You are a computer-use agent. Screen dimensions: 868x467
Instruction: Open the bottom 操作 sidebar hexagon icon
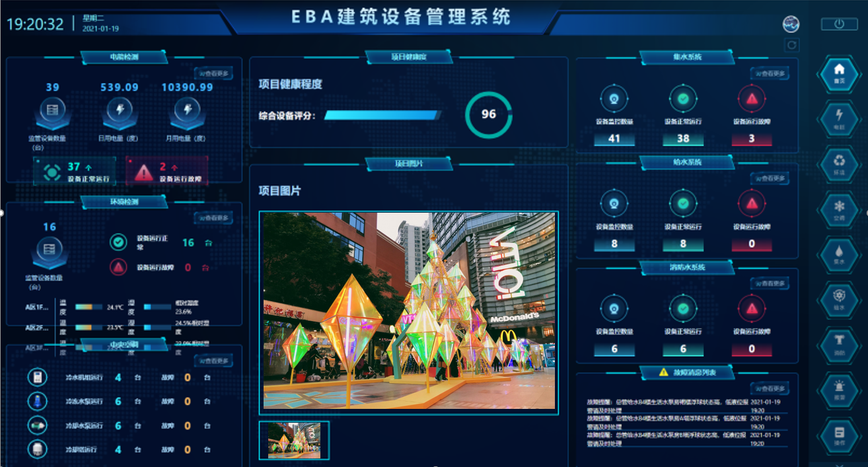[839, 435]
